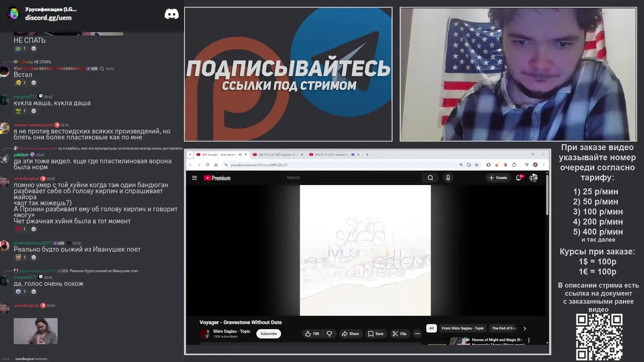The height and width of the screenshot is (362, 644).
Task: Select The End of Eva chip
Action: click(x=504, y=328)
